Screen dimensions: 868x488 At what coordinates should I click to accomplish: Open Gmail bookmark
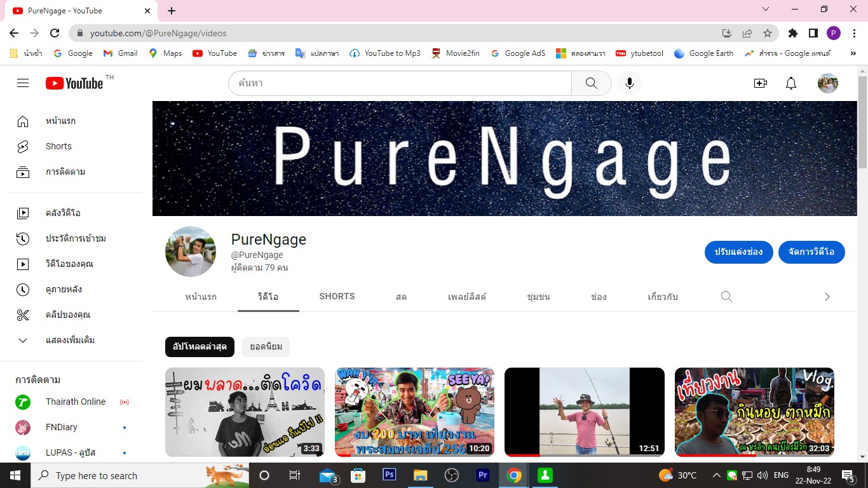pos(120,53)
